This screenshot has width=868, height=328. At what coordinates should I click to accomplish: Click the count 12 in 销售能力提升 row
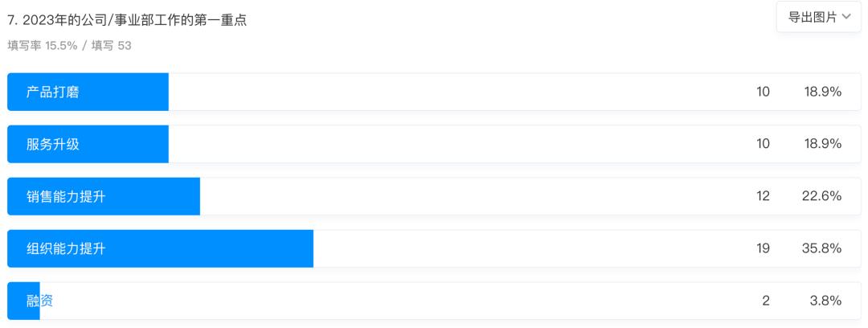763,196
